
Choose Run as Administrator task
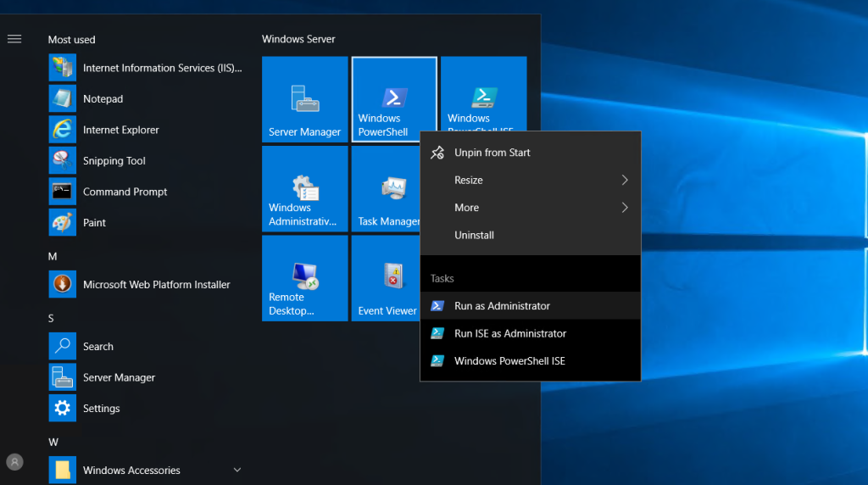(502, 306)
